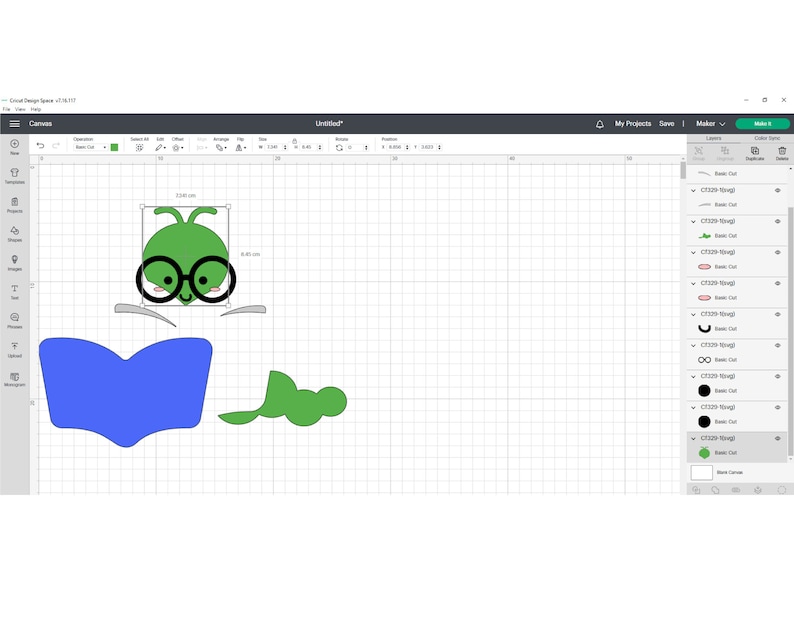Click the Position Y field
The width and height of the screenshot is (794, 638).
point(430,147)
